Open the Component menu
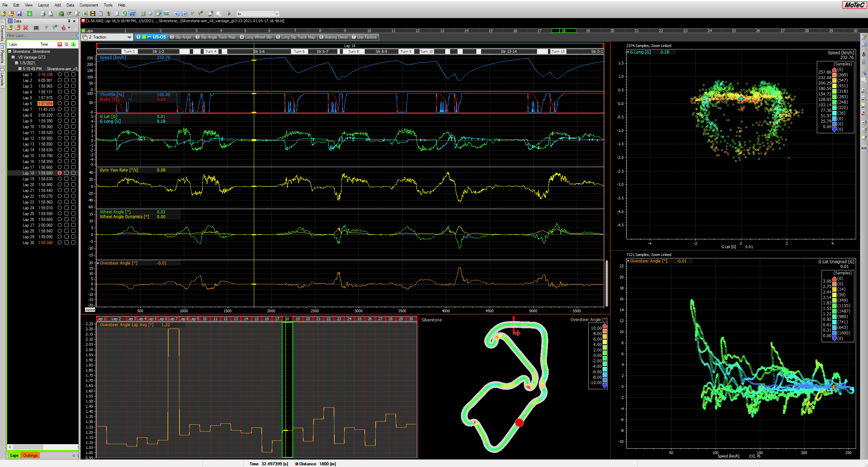This screenshot has width=868, height=467. 88,5
